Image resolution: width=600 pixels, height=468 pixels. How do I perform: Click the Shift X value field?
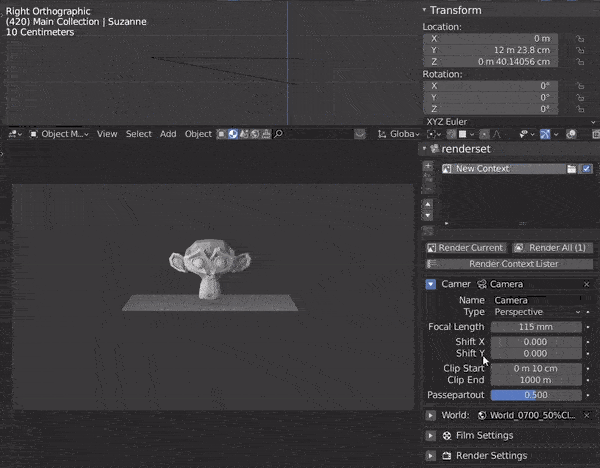(536, 342)
